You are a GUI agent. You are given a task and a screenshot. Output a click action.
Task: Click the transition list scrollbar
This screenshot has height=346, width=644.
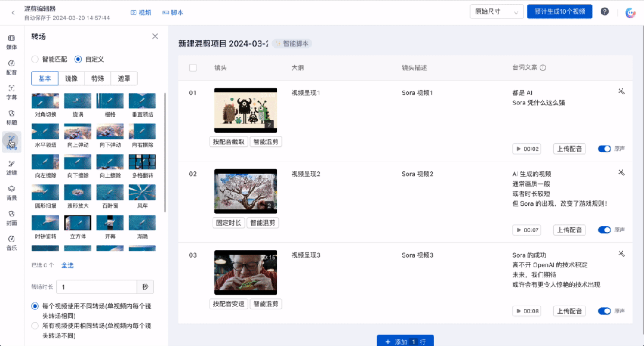[x=165, y=152]
